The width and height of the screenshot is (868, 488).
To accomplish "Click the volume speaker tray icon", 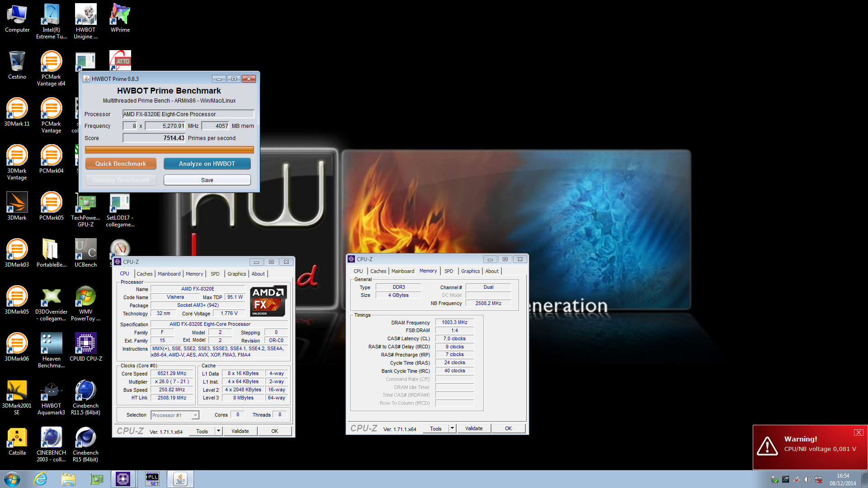I will pos(807,479).
